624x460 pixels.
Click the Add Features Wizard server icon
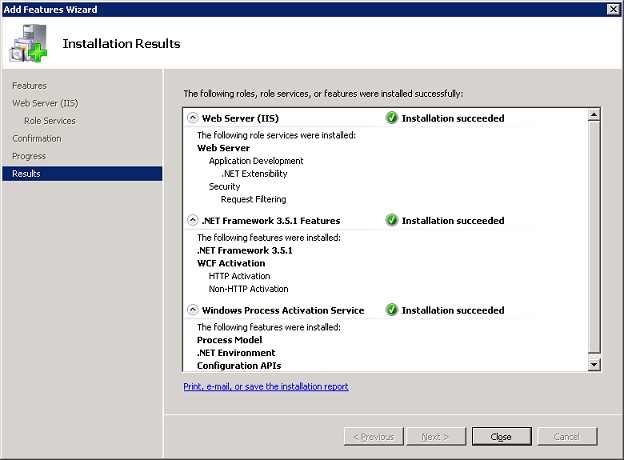point(28,43)
